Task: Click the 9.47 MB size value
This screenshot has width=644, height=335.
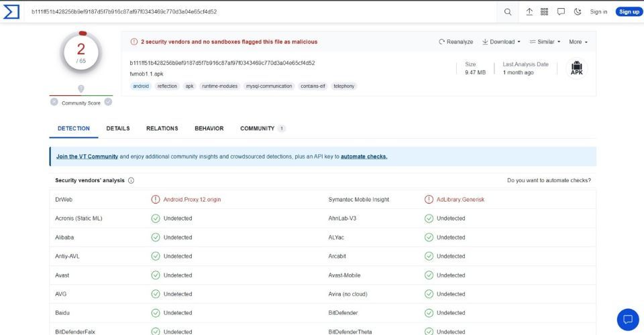Action: tap(475, 72)
